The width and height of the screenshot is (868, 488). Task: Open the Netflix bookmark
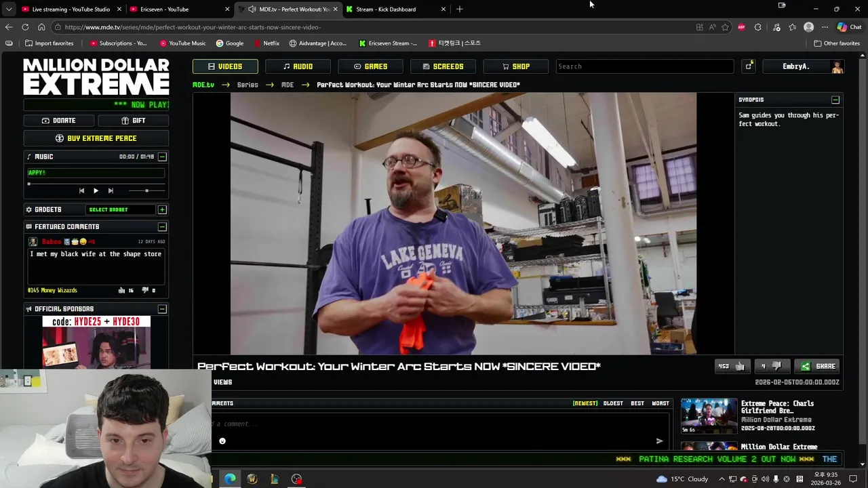click(x=267, y=43)
